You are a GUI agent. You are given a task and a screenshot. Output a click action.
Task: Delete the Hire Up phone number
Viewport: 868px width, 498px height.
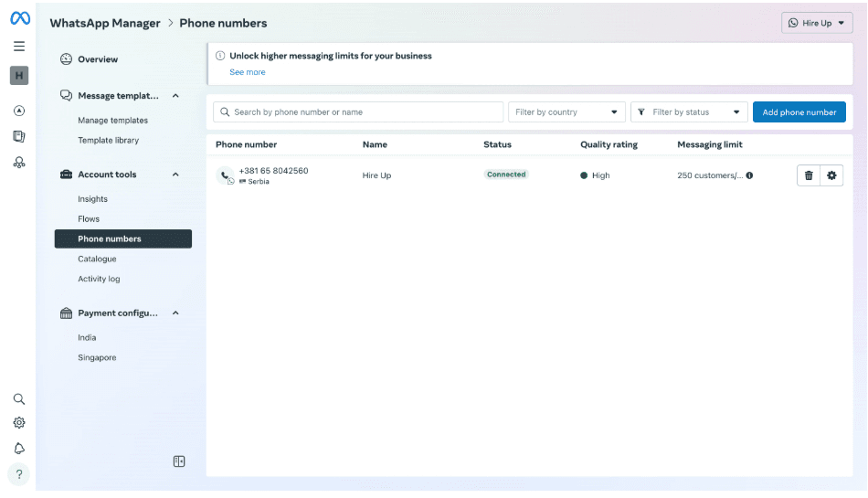(808, 175)
